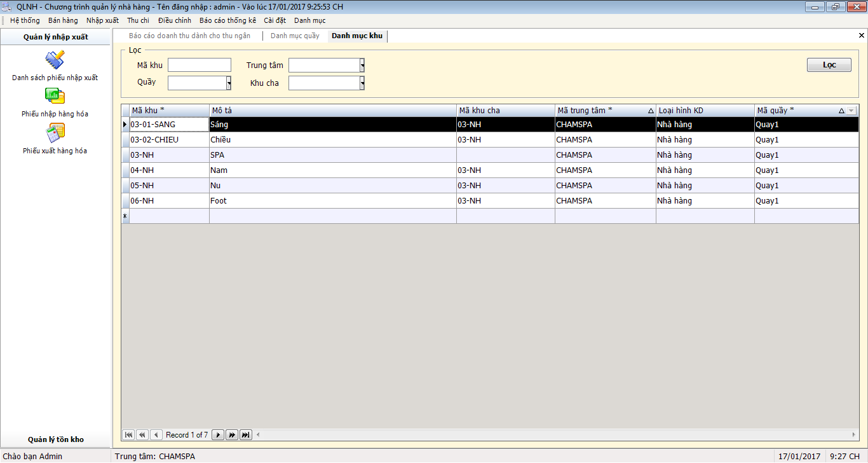The image size is (868, 463).
Task: Sort by Mã trung tâm column header
Action: tap(600, 111)
